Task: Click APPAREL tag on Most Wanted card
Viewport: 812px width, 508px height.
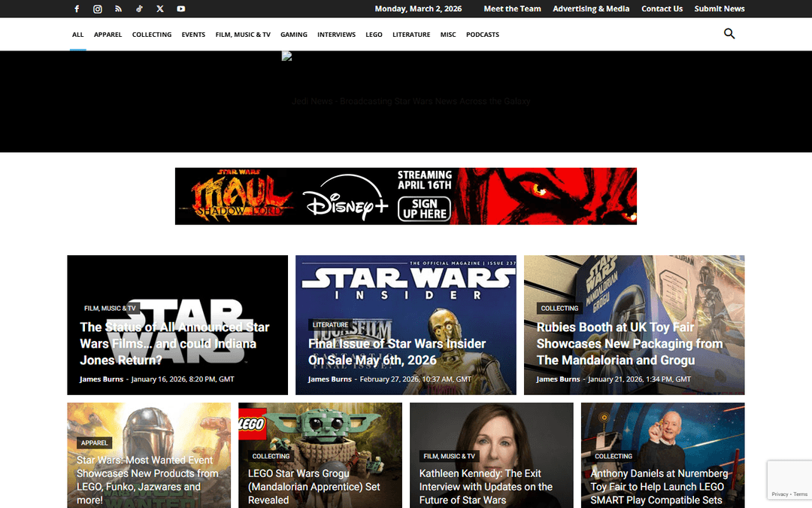Action: 94,443
